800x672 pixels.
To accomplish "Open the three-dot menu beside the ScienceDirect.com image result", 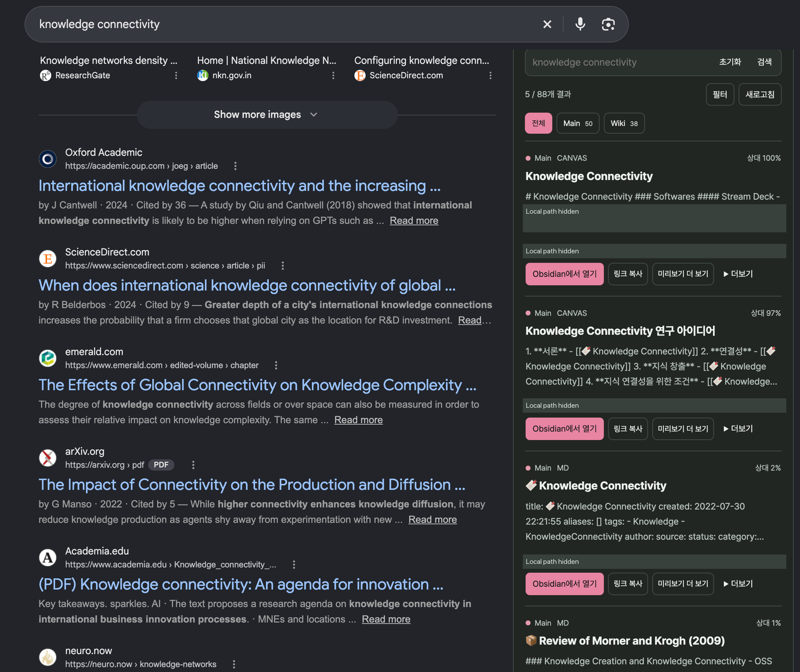I will [490, 75].
